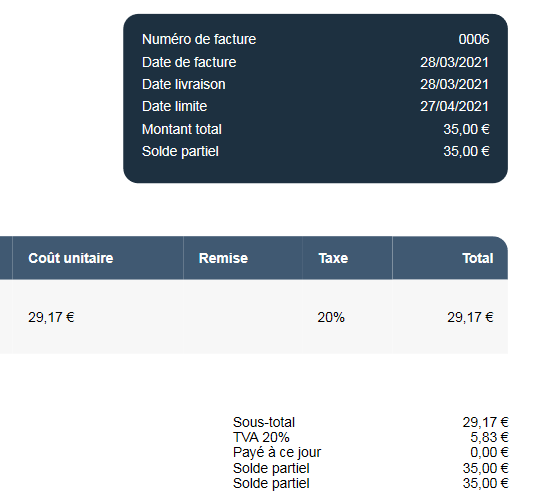
Task: Click the invoice number 0006
Action: coord(473,39)
